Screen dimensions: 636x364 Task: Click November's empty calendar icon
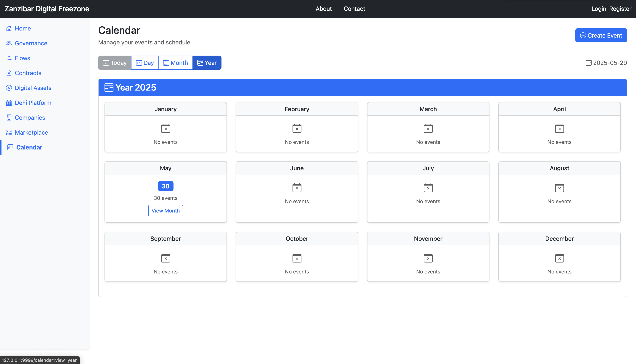(428, 258)
